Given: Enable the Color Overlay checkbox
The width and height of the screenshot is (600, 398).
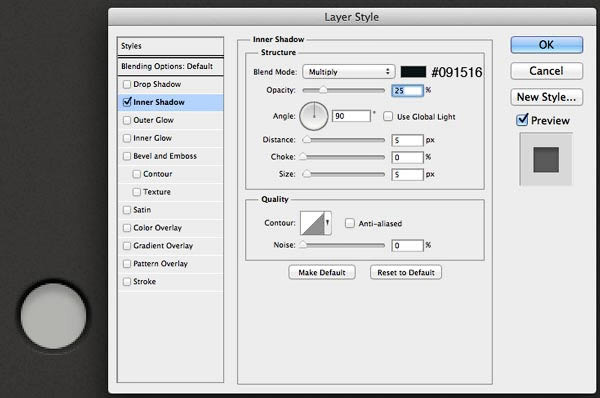Looking at the screenshot, I should click(x=127, y=228).
